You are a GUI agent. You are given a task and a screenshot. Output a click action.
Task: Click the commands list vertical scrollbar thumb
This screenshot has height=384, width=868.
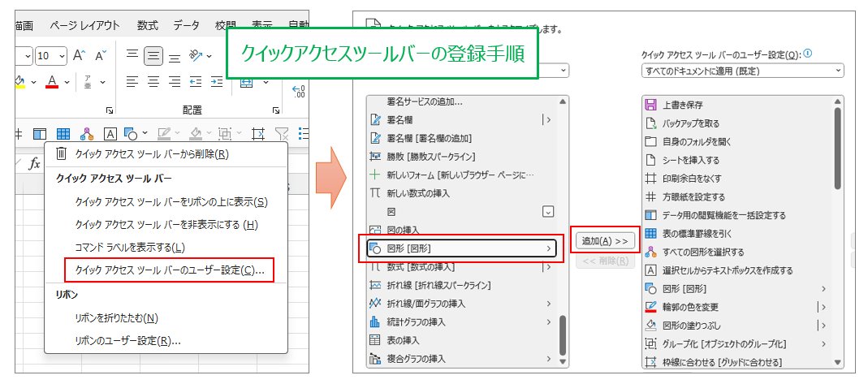(563, 334)
